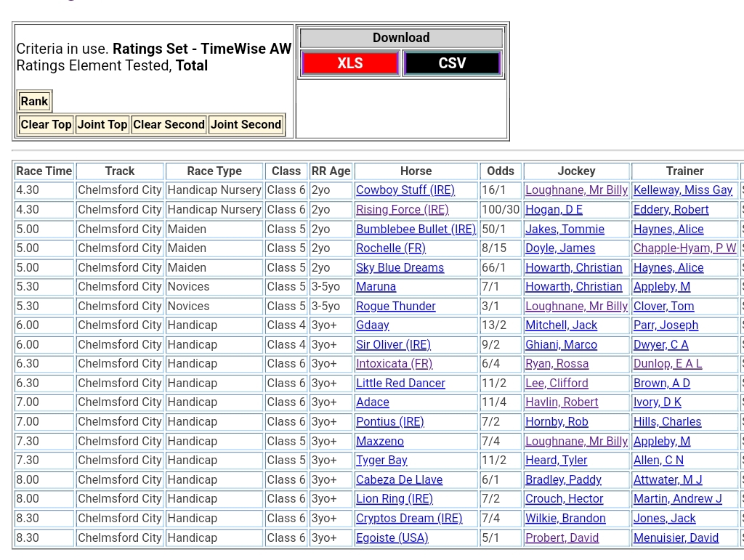Screen dimensions: 744x560
Task: Open jockey Doyle, James link
Action: [559, 248]
